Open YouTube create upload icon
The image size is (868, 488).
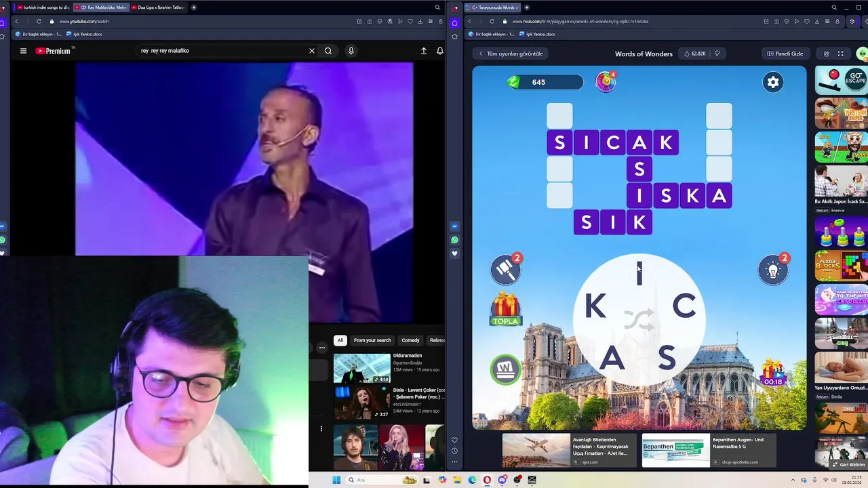tap(424, 51)
